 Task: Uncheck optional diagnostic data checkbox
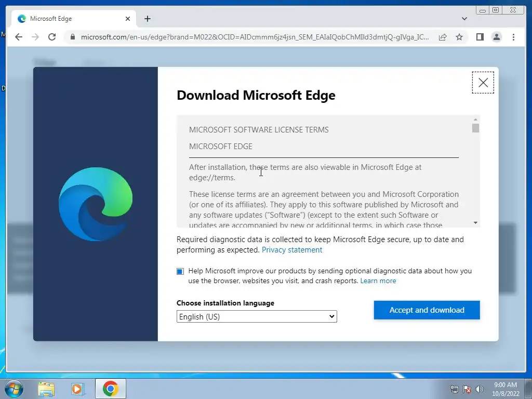180,271
